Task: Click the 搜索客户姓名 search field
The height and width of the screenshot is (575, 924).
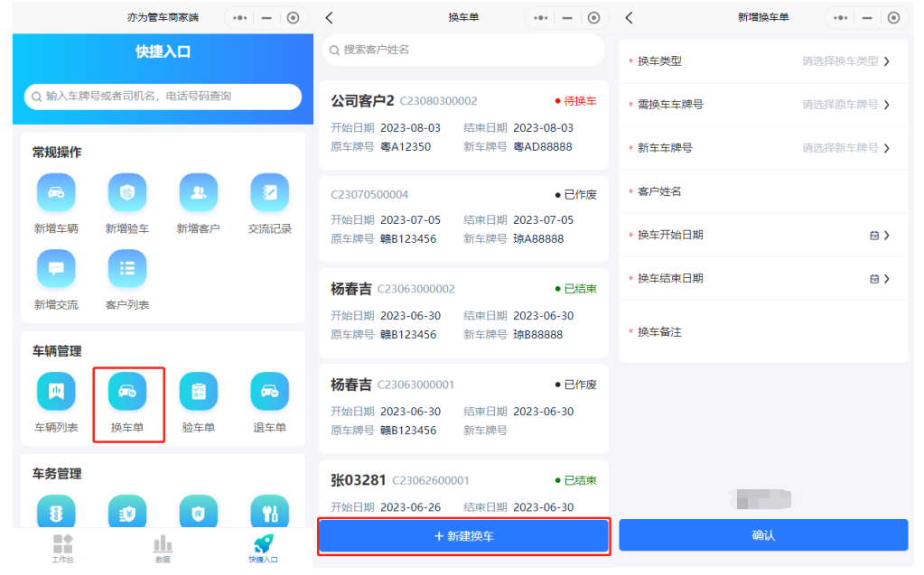Action: pos(462,50)
